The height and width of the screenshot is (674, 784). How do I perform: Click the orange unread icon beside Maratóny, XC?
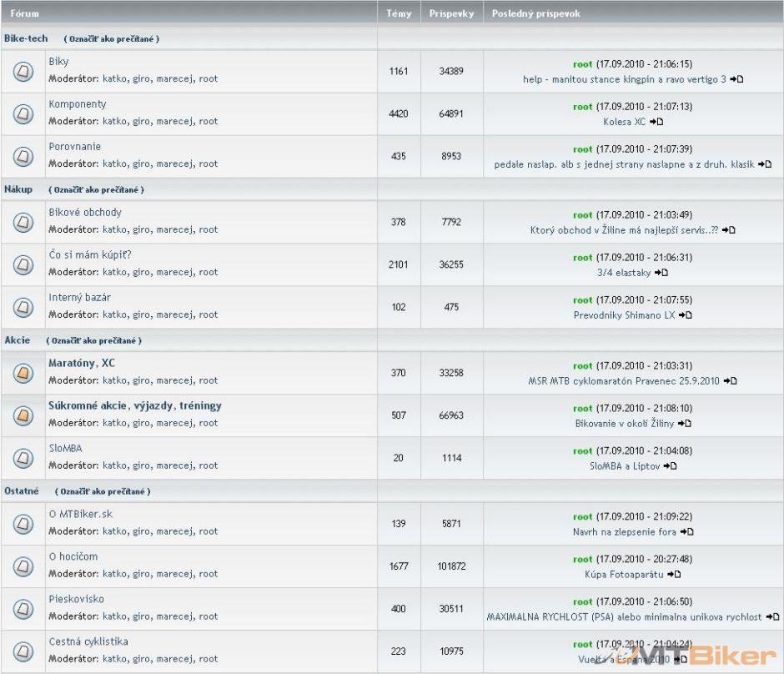point(23,374)
